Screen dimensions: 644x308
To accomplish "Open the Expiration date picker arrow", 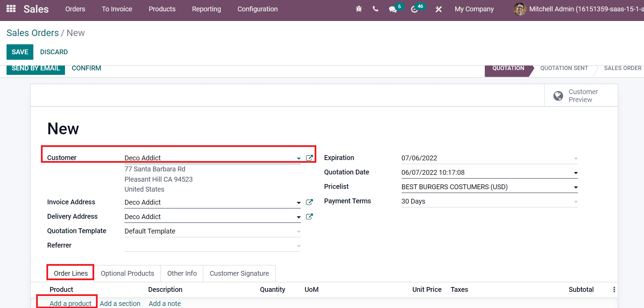I will 576,158.
